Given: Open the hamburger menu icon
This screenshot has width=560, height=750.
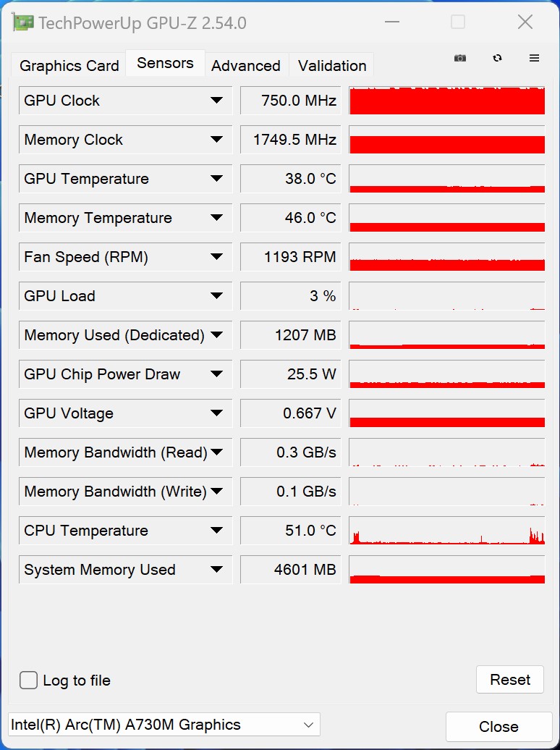Looking at the screenshot, I should pyautogui.click(x=535, y=59).
